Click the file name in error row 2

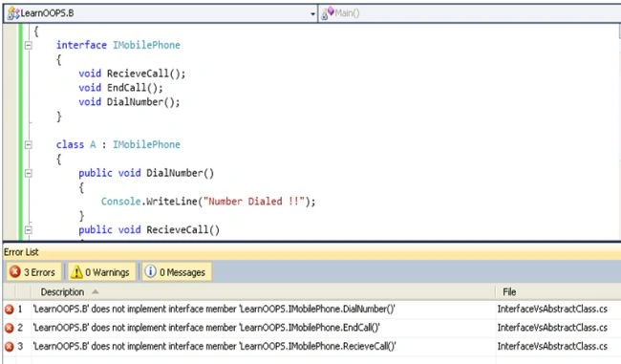coord(552,328)
